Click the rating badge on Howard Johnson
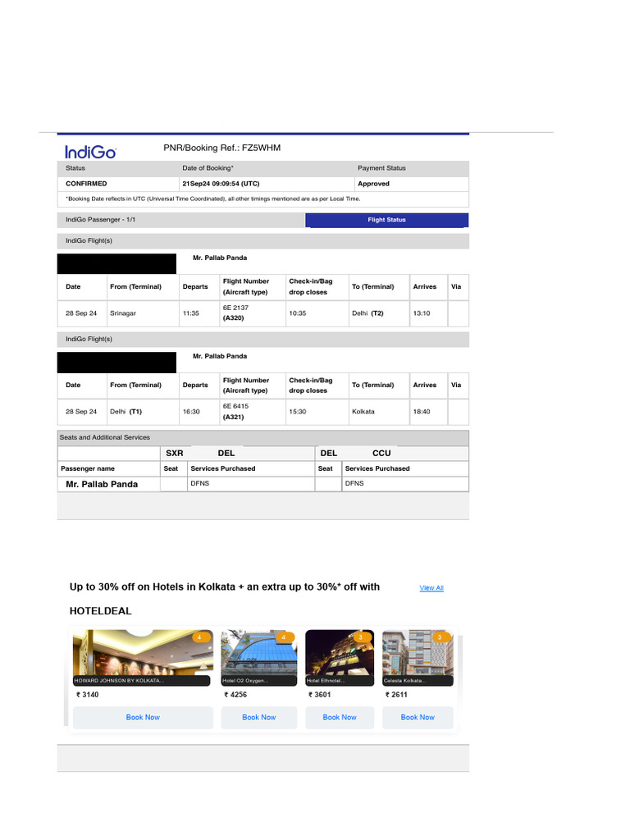 point(202,637)
